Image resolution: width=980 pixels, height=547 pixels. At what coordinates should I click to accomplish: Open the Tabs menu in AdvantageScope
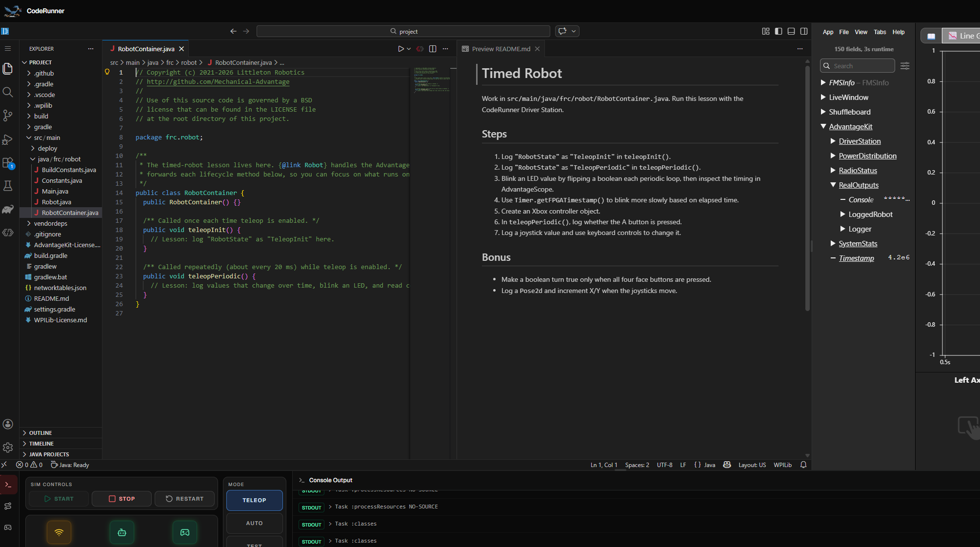click(880, 32)
